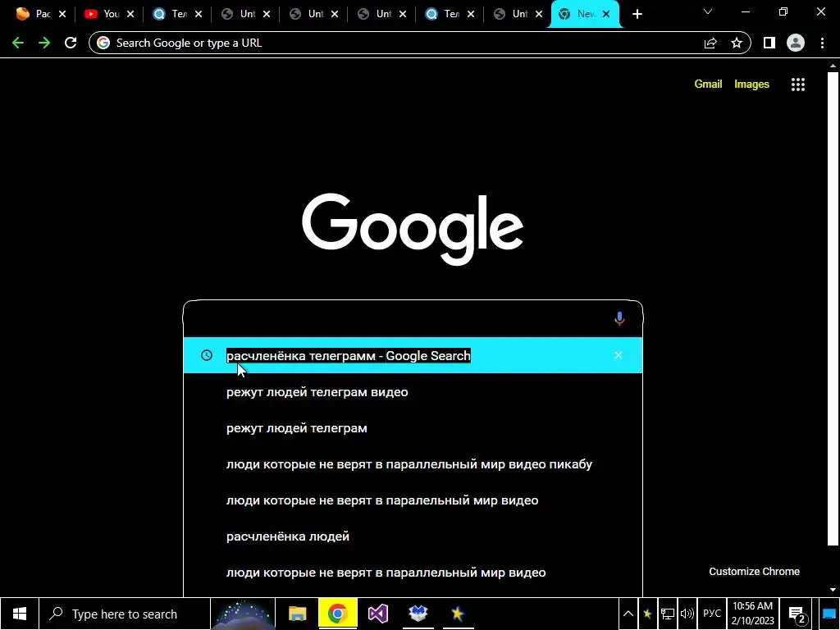Open a new tab with the plus button
The height and width of the screenshot is (630, 840).
pos(637,14)
